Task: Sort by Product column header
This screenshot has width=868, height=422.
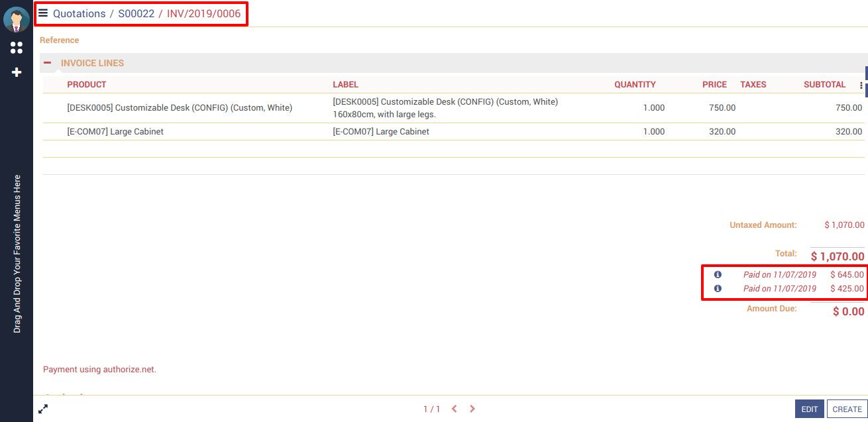Action: [87, 85]
